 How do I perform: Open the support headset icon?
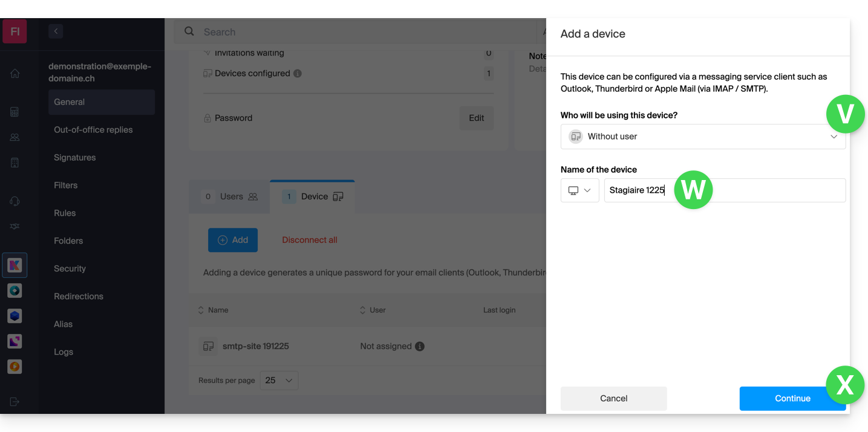tap(15, 201)
